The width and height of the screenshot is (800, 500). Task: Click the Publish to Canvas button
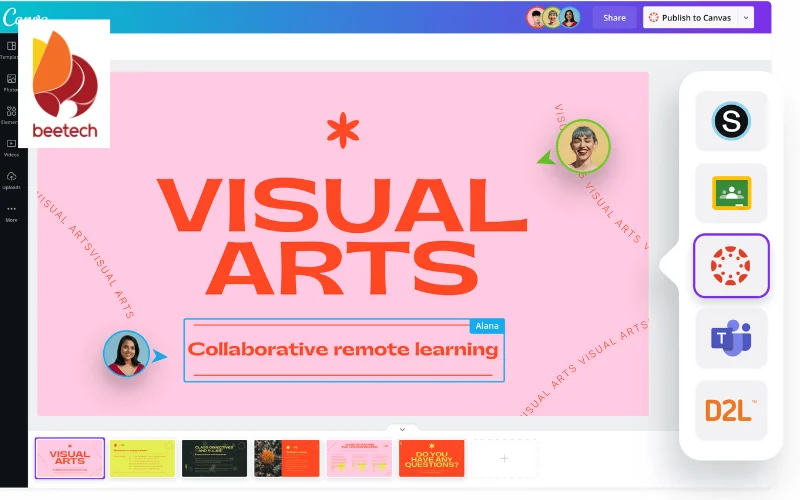click(690, 17)
